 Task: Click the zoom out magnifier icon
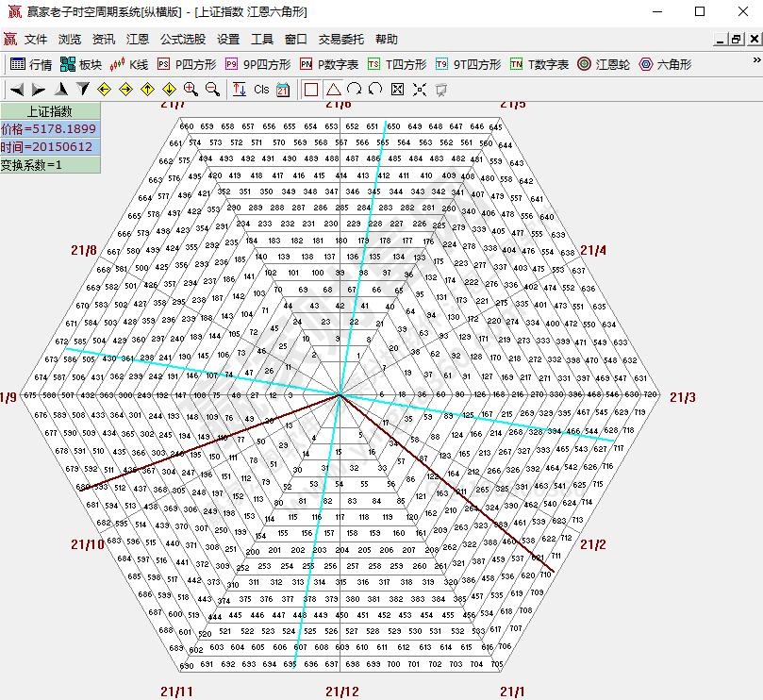point(213,90)
